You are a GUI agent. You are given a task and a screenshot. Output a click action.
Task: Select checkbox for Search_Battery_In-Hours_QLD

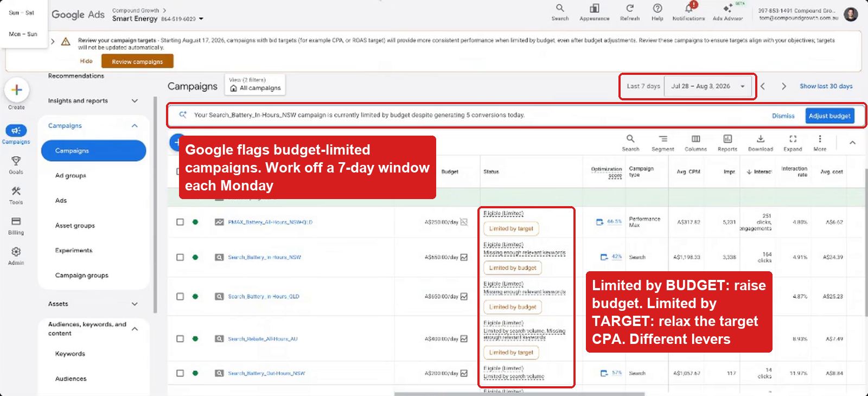coord(180,296)
